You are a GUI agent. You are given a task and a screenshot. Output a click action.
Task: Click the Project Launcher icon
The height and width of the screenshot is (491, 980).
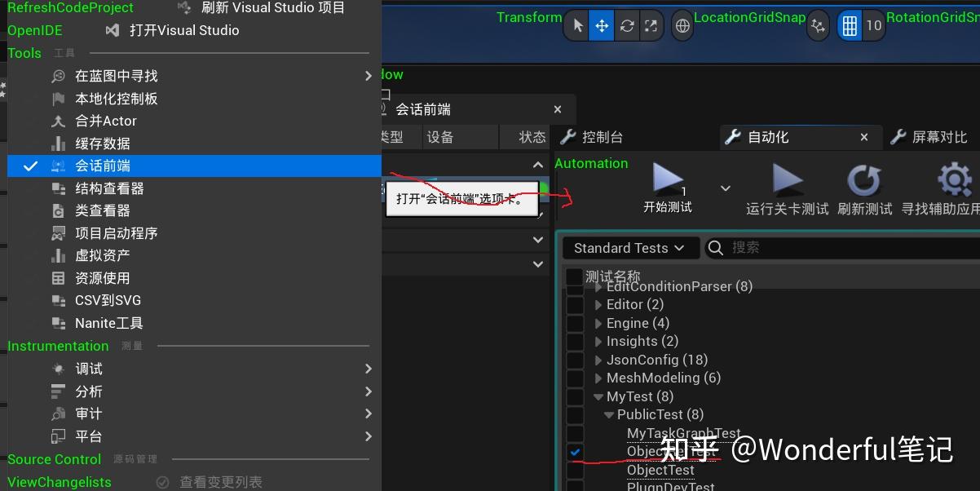tap(59, 233)
